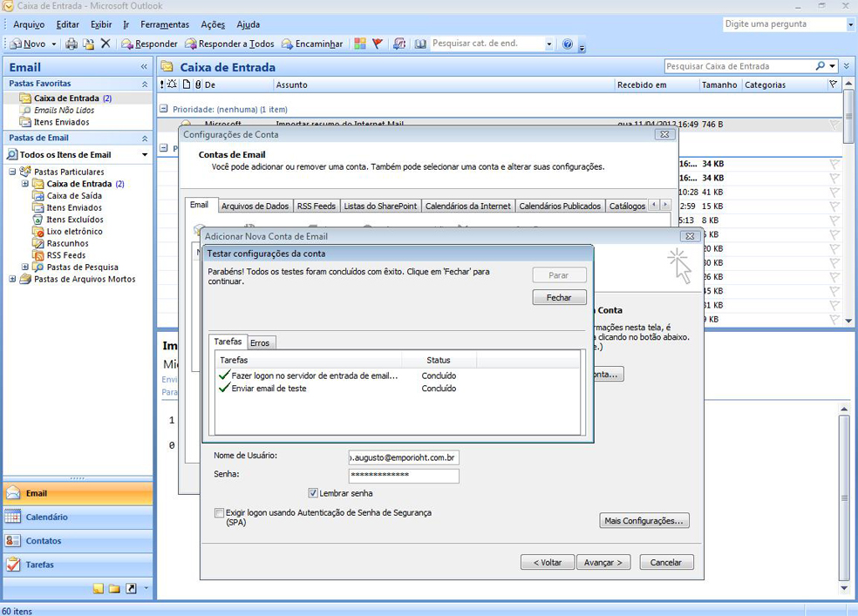Click the Folder List icon at pane bottom
This screenshot has width=858, height=616.
[x=114, y=589]
